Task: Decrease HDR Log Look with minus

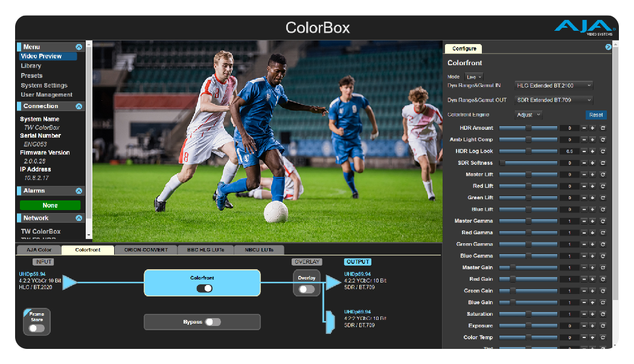Action: [x=584, y=152]
